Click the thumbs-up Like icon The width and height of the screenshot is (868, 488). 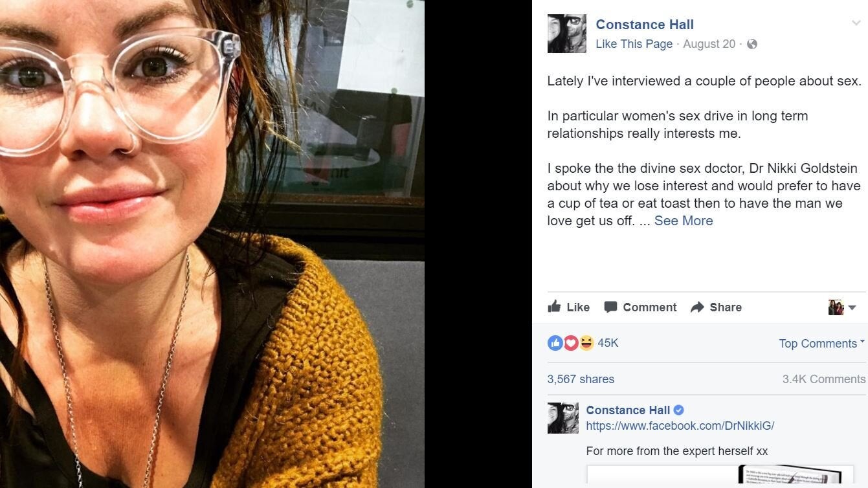coord(554,307)
